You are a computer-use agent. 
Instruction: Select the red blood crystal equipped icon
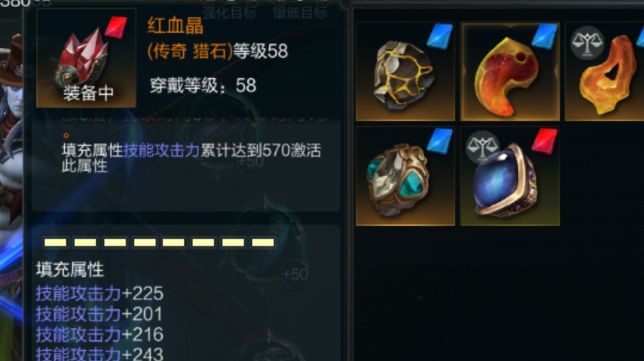tap(86, 58)
